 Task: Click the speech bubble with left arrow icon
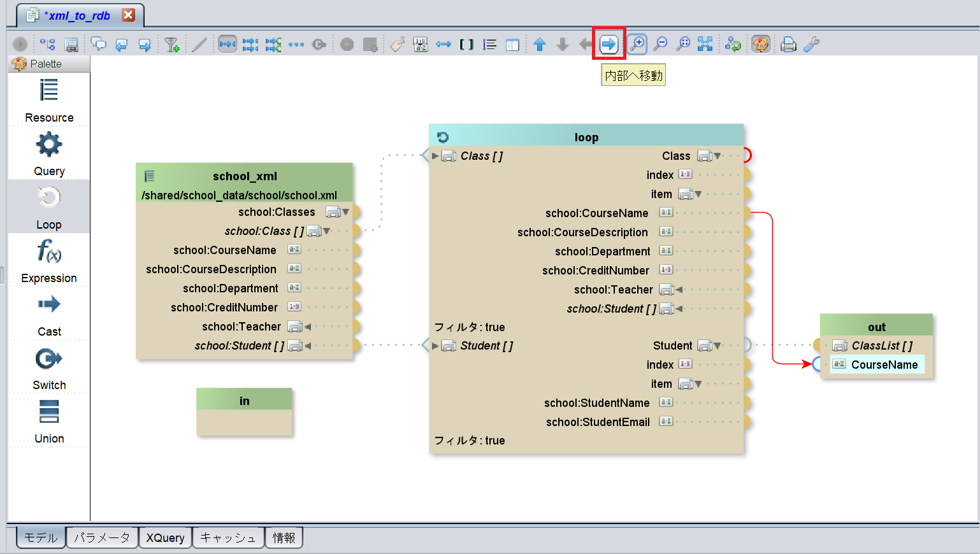[x=122, y=44]
